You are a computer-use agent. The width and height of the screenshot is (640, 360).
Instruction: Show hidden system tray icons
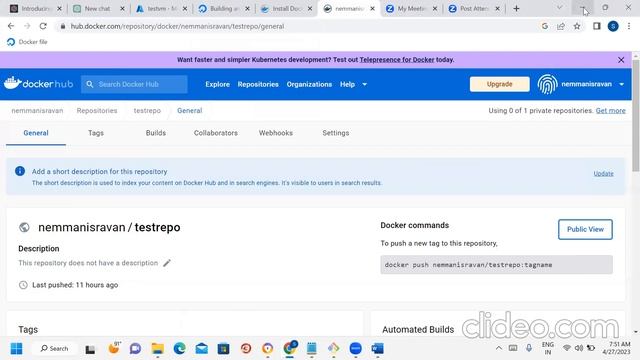point(499,348)
